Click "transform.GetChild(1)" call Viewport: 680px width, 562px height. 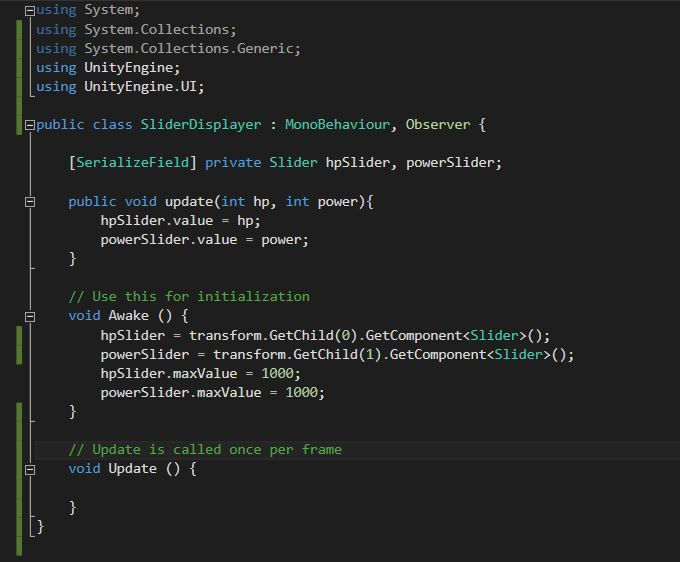tap(298, 355)
